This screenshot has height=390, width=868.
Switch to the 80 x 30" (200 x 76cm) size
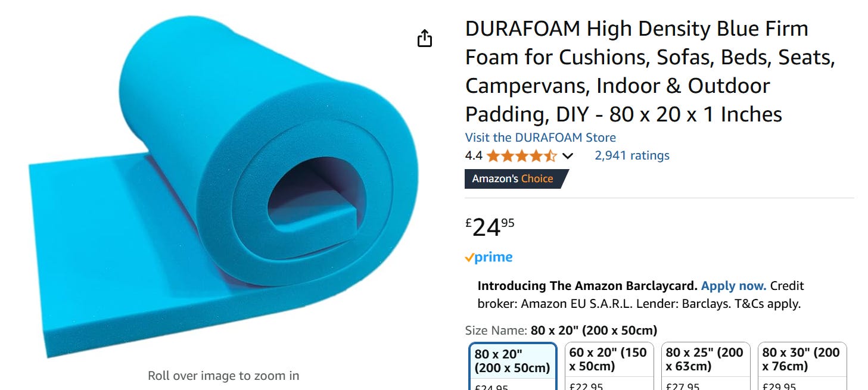(x=802, y=366)
